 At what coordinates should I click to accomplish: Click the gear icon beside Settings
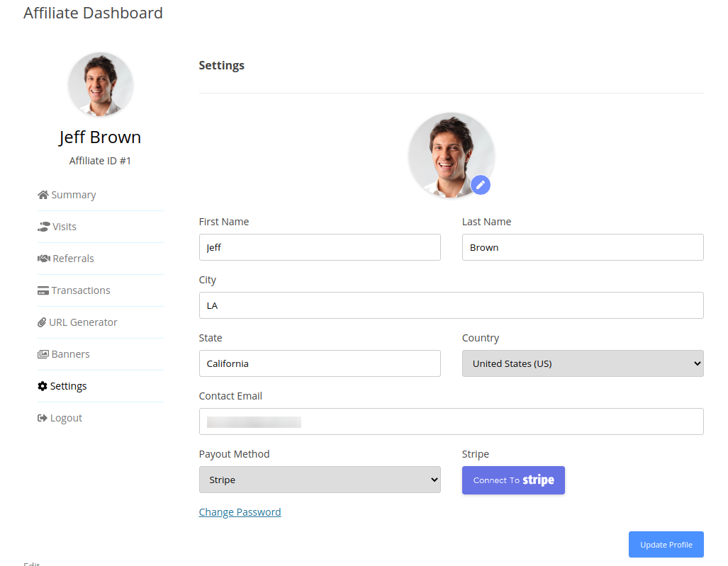pos(43,386)
